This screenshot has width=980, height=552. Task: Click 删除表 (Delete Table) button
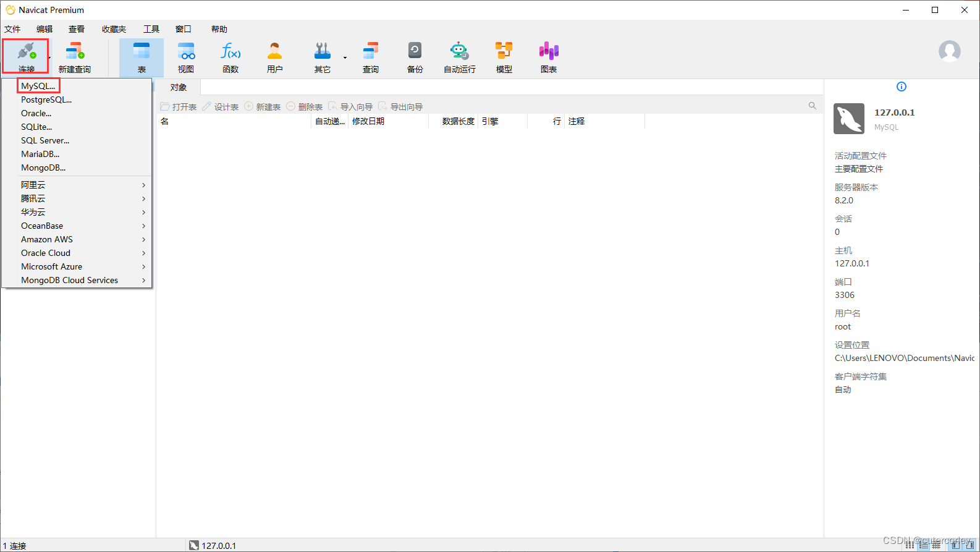point(305,107)
